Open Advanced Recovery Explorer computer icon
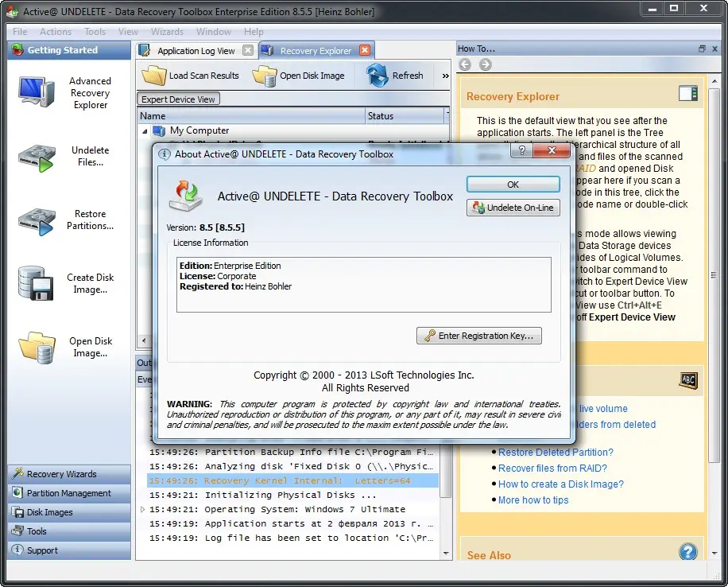 (37, 92)
